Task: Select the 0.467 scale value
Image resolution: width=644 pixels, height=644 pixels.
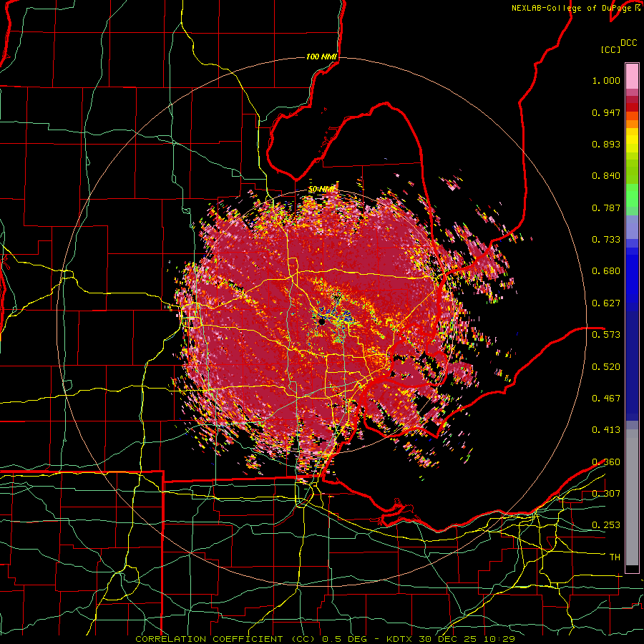Action: pos(606,398)
